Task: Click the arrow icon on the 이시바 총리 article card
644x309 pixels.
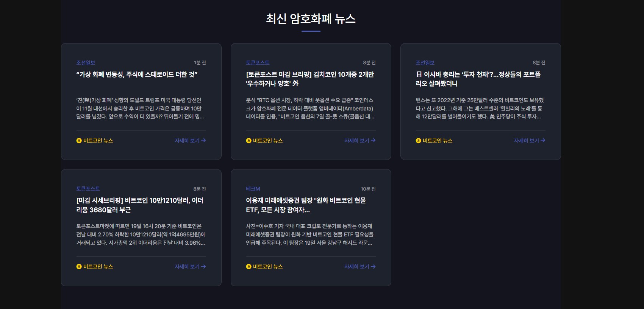Action: tap(543, 140)
